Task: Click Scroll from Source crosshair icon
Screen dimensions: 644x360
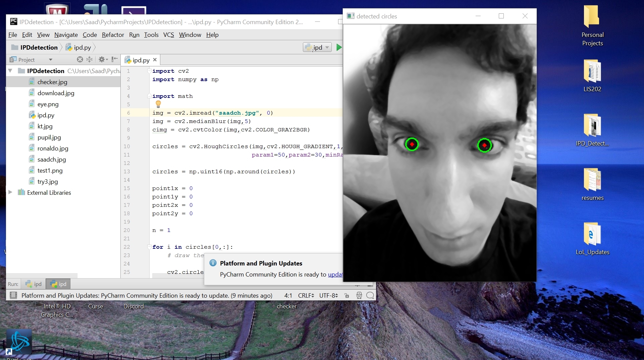Action: pos(80,60)
